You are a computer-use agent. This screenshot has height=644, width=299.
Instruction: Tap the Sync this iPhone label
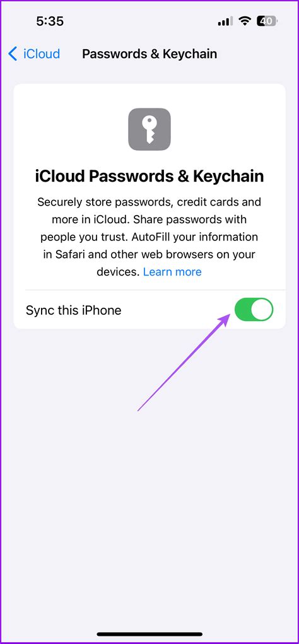coord(74,310)
